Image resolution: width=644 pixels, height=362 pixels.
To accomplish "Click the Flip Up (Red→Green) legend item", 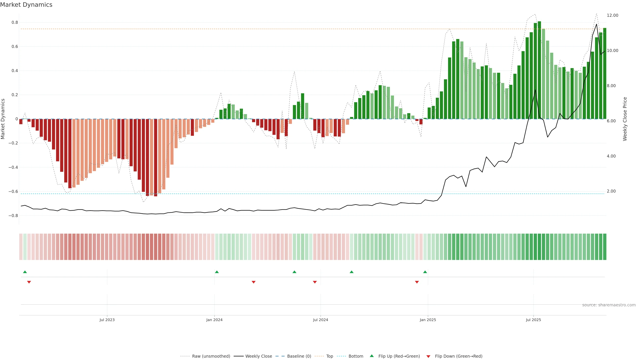I will [x=399, y=356].
